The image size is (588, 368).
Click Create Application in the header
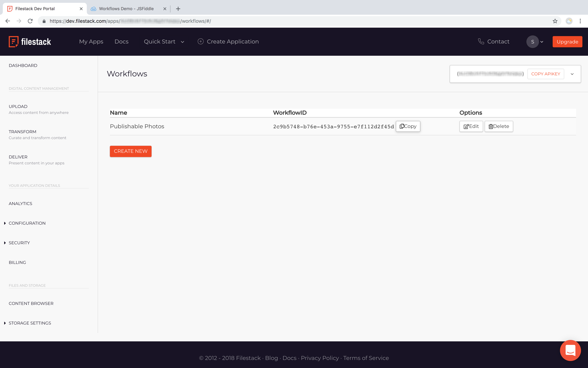point(228,42)
